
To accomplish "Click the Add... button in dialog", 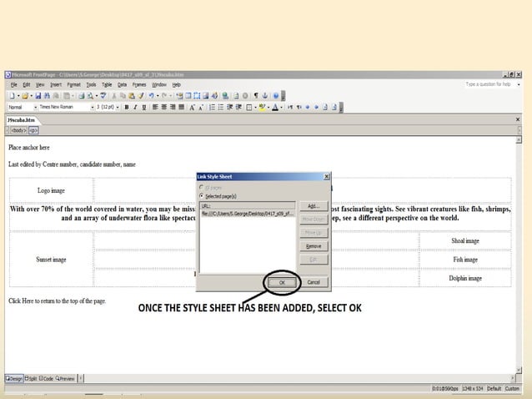I will [313, 206].
